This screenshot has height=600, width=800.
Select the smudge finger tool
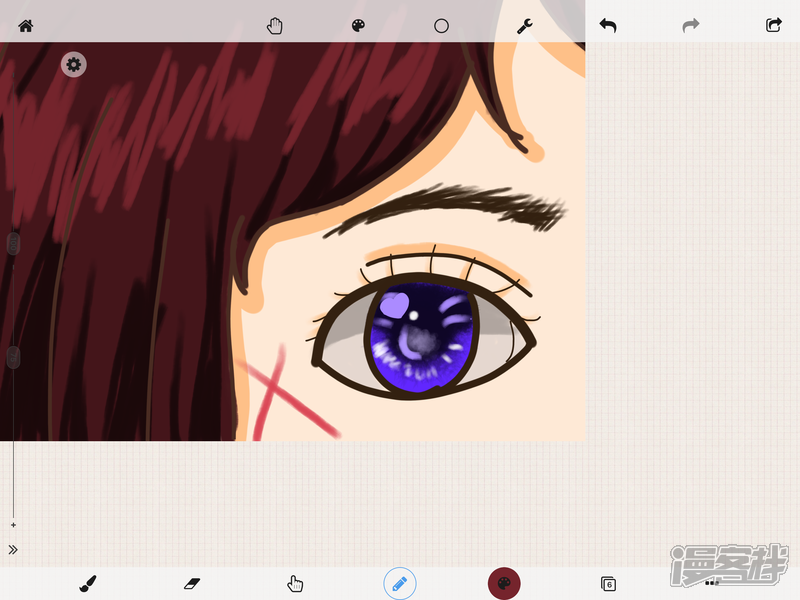[x=295, y=583]
